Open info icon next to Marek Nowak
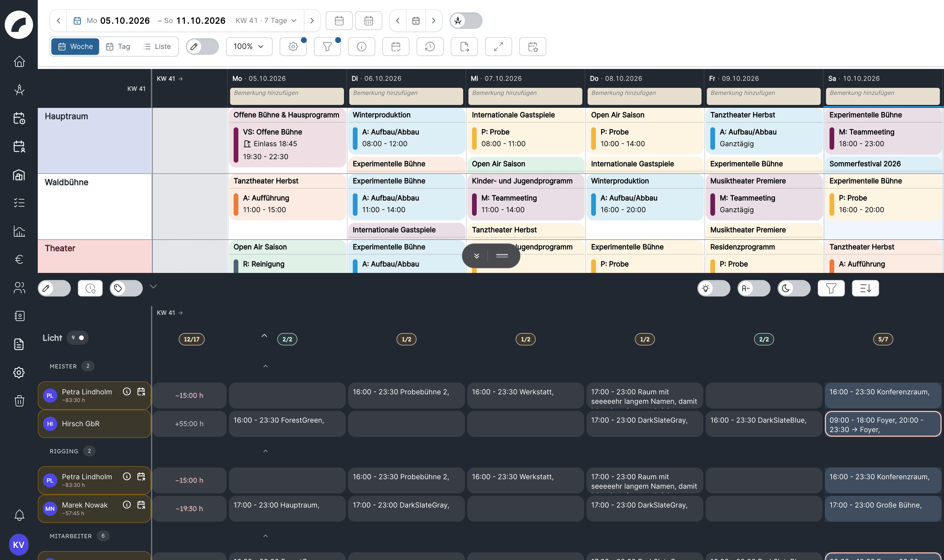This screenshot has height=560, width=944. [x=127, y=505]
